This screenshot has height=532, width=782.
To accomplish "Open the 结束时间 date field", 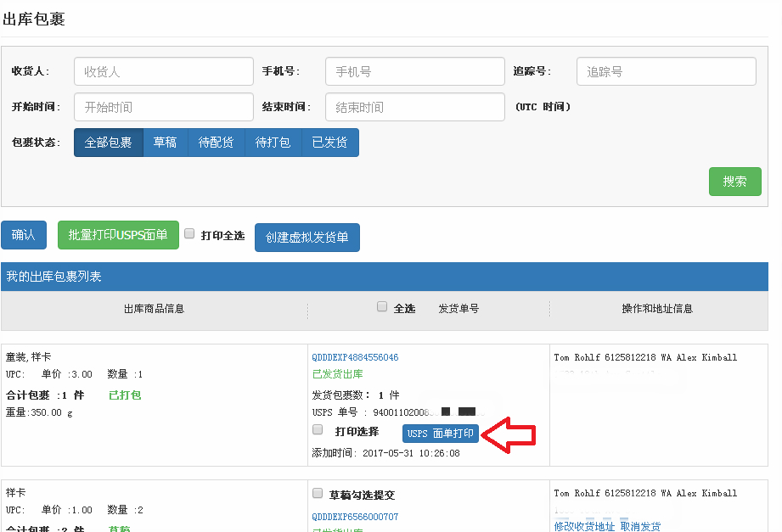I will click(x=415, y=107).
